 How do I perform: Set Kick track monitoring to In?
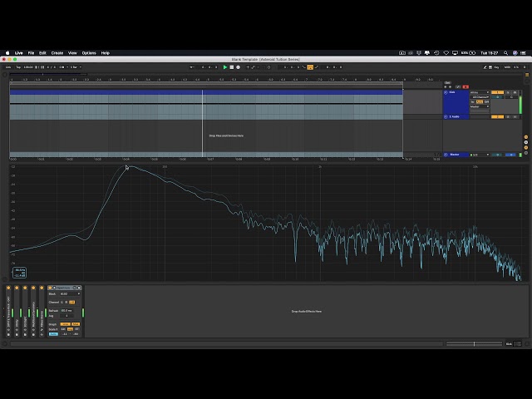click(x=473, y=101)
